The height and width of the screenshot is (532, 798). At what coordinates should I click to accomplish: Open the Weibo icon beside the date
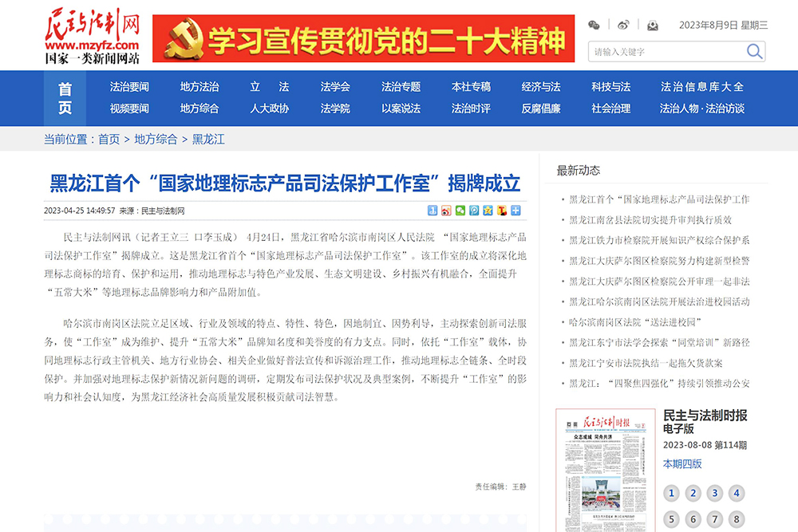623,26
